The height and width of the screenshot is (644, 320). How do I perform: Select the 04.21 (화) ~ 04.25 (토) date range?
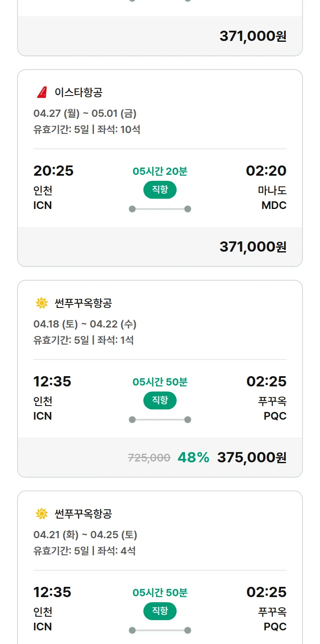pyautogui.click(x=85, y=535)
